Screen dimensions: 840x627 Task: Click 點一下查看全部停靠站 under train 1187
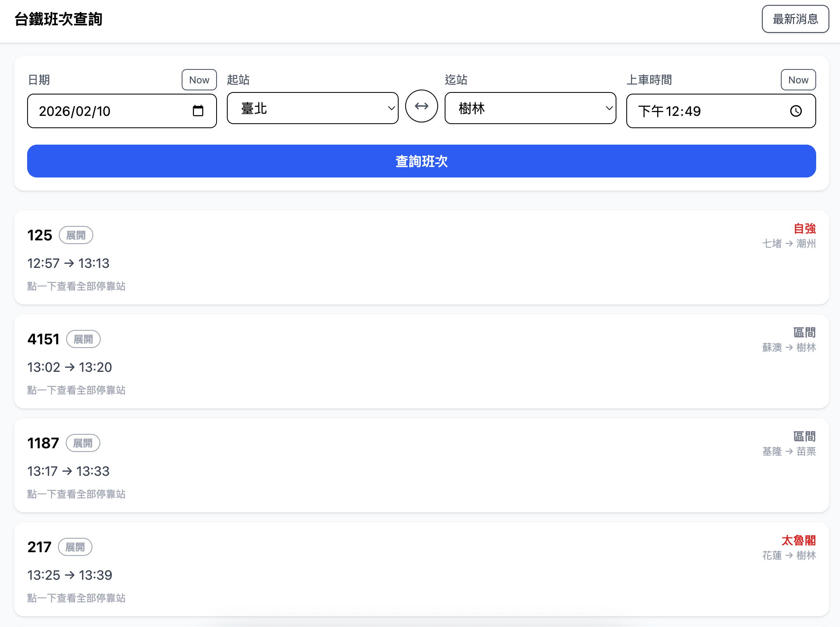coord(76,494)
